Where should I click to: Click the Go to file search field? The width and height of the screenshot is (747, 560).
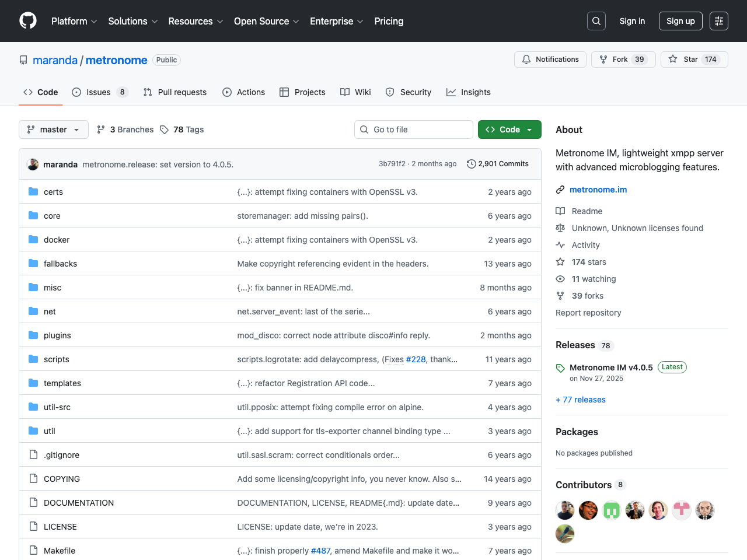(414, 129)
